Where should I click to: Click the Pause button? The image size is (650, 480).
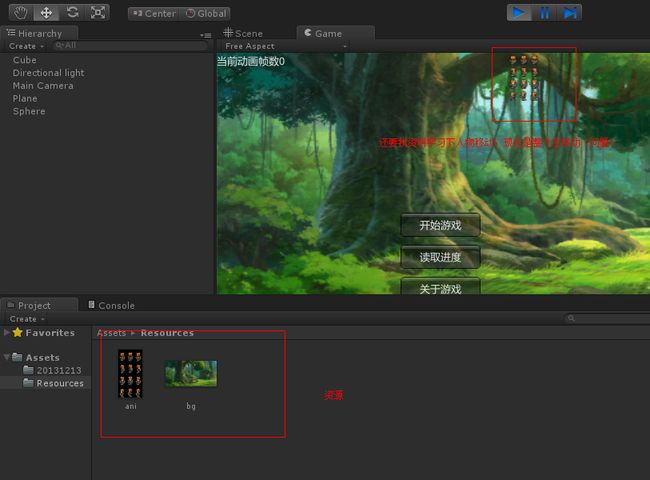[544, 13]
